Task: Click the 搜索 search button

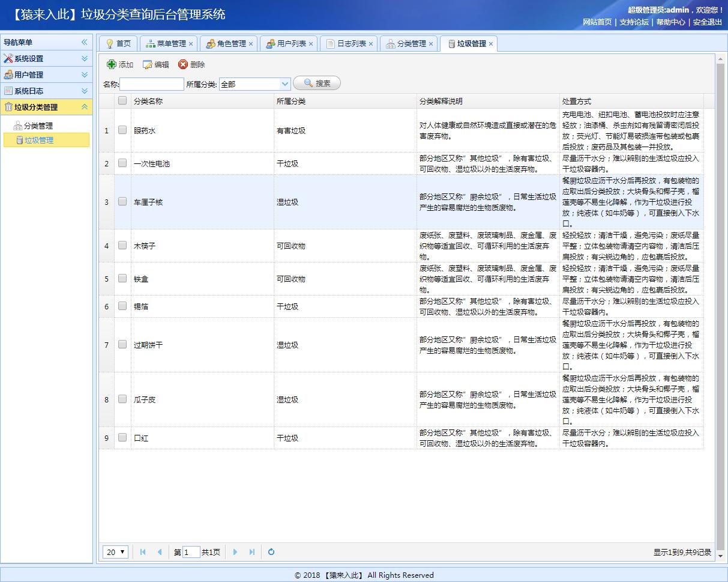Action: (317, 83)
